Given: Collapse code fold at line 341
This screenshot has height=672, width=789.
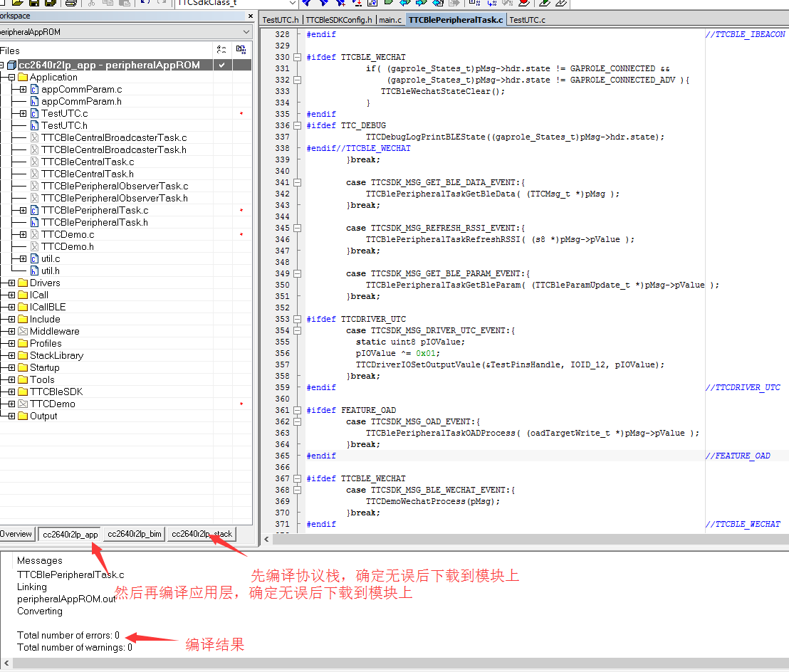Looking at the screenshot, I should pos(298,182).
